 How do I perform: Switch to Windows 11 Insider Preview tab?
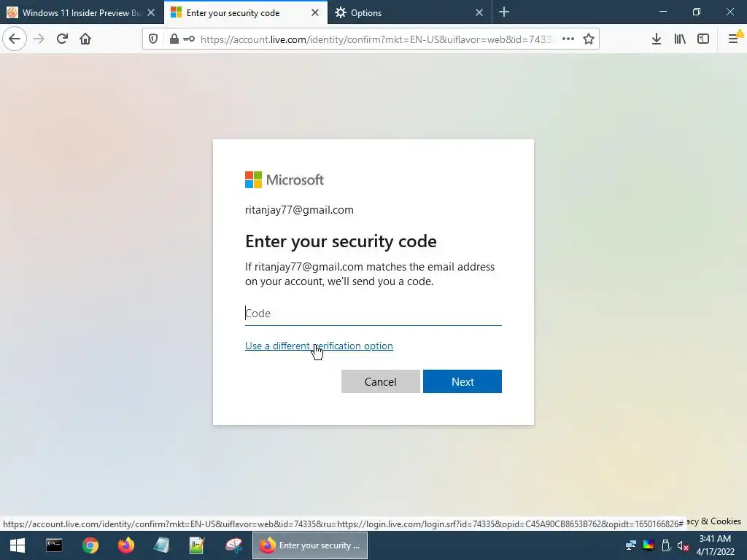pyautogui.click(x=82, y=13)
